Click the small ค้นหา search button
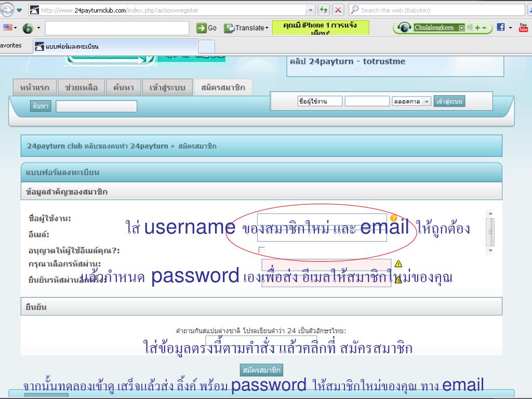 (41, 106)
